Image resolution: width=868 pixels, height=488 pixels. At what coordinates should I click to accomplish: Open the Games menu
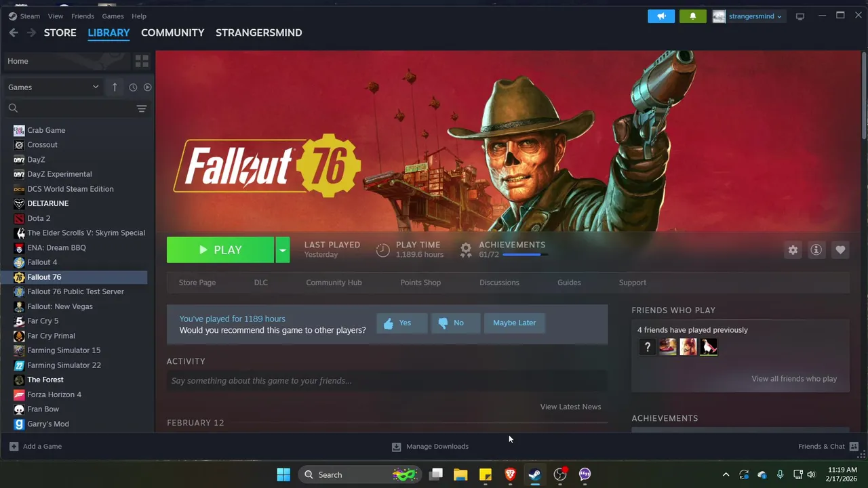(113, 16)
